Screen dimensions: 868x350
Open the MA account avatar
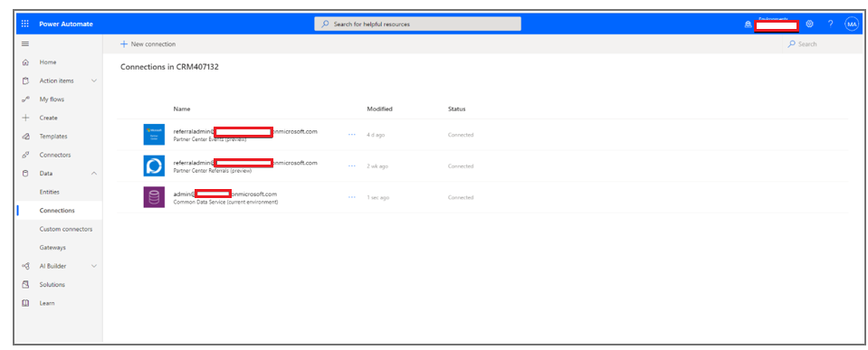tap(852, 24)
